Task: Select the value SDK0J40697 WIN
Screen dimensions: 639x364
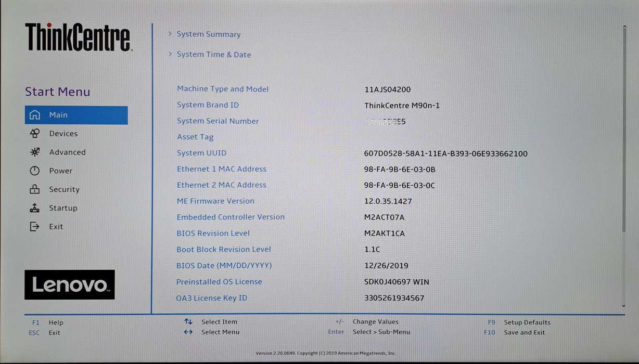Action: coord(397,282)
